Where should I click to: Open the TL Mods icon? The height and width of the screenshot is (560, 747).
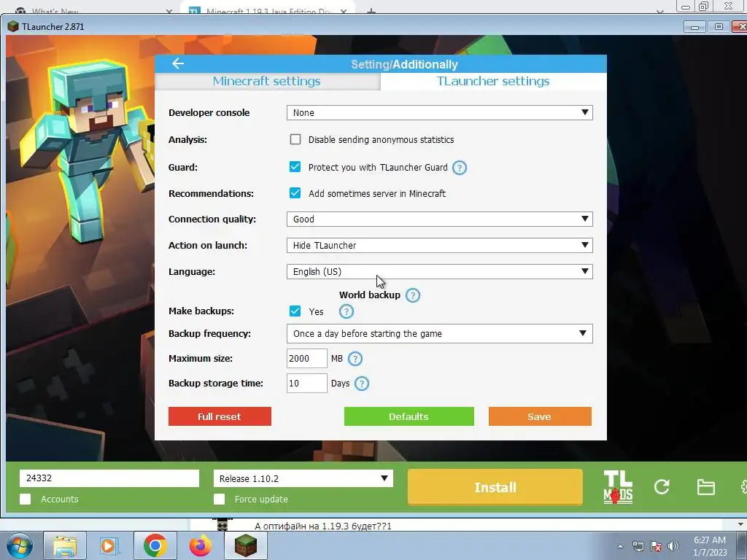[618, 486]
